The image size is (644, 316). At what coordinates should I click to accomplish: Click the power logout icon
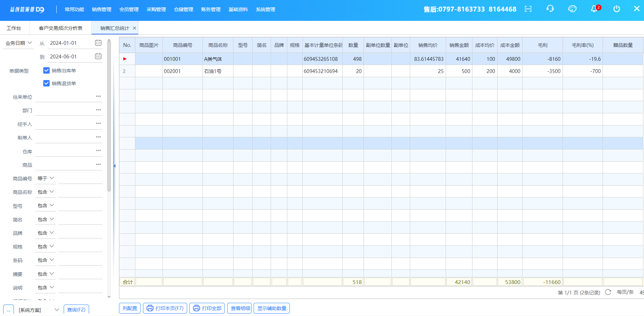tap(617, 9)
